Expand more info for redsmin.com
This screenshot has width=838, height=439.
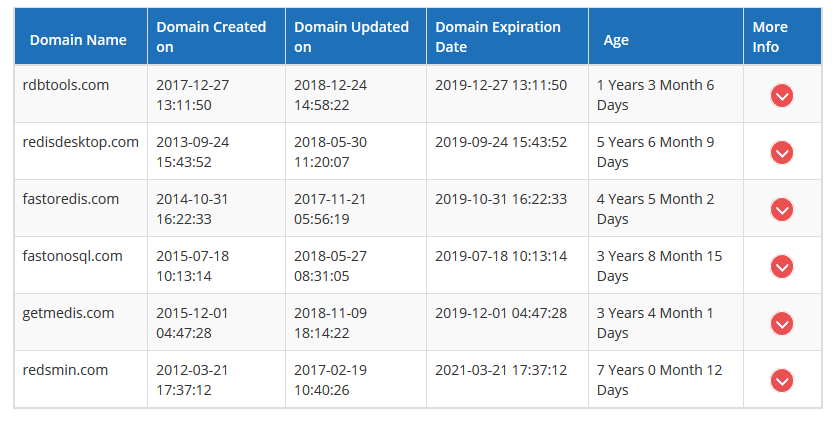[782, 381]
